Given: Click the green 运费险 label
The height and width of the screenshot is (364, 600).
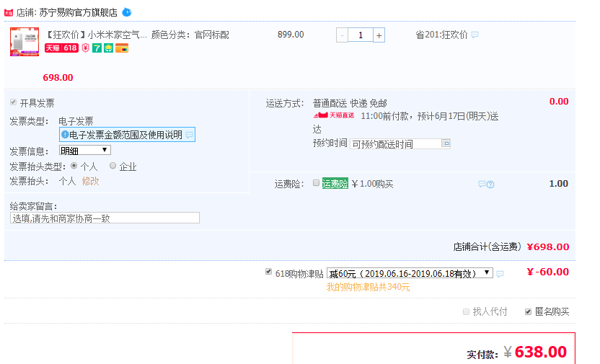Looking at the screenshot, I should coord(335,184).
